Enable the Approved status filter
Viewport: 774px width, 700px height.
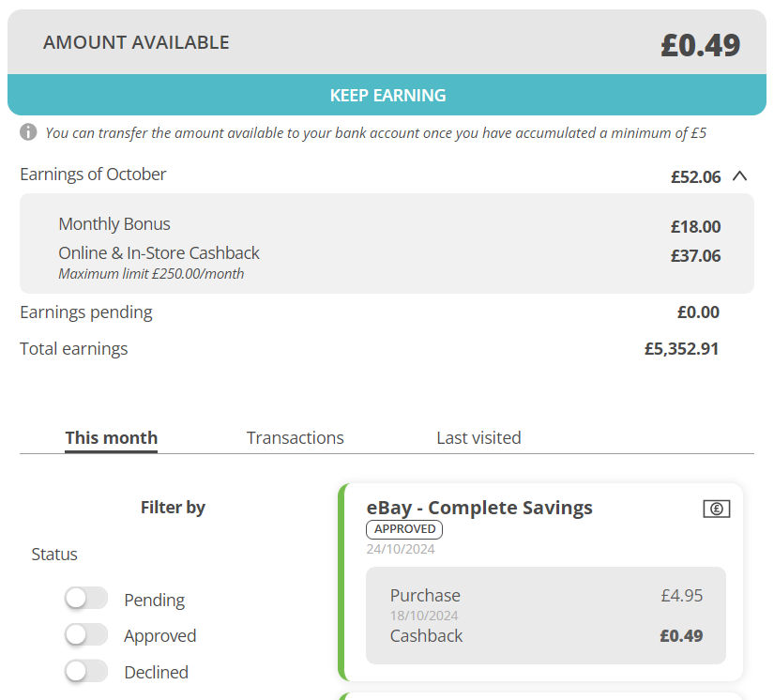[x=86, y=635]
